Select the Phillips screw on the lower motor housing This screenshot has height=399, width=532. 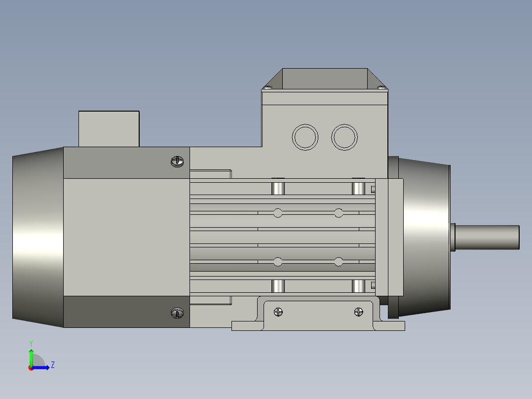coord(176,313)
